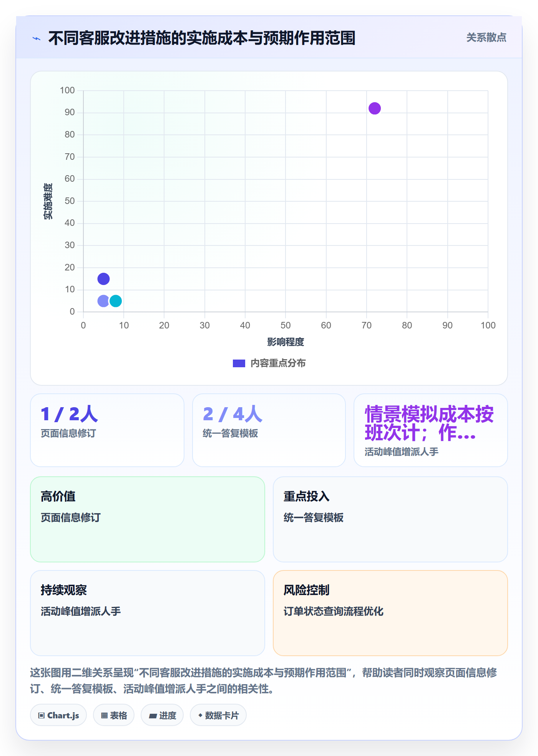Click 订单状态查询流程优化 in the 风险控制 card
Screen dimensions: 538x756
point(334,611)
